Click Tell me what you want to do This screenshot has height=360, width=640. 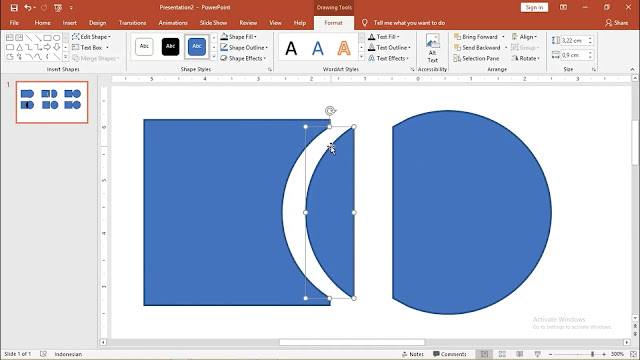(x=409, y=23)
